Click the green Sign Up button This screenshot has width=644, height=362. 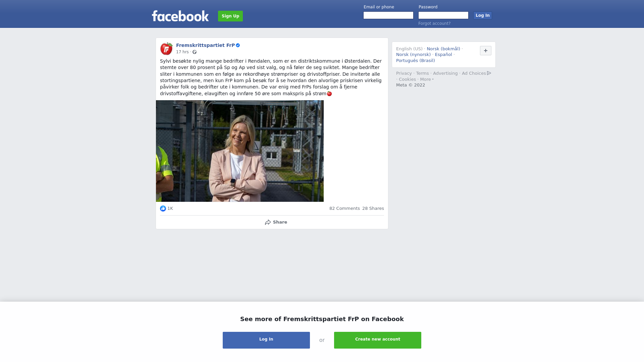coord(230,16)
